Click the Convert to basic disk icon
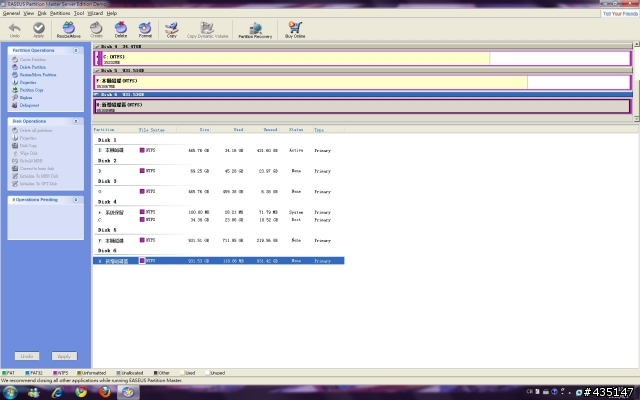640x400 pixels. pos(15,169)
